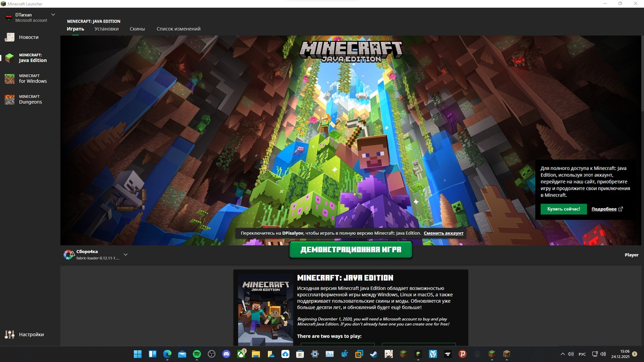The width and height of the screenshot is (644, 362).
Task: Switch to the Установки tab
Action: pos(106,29)
